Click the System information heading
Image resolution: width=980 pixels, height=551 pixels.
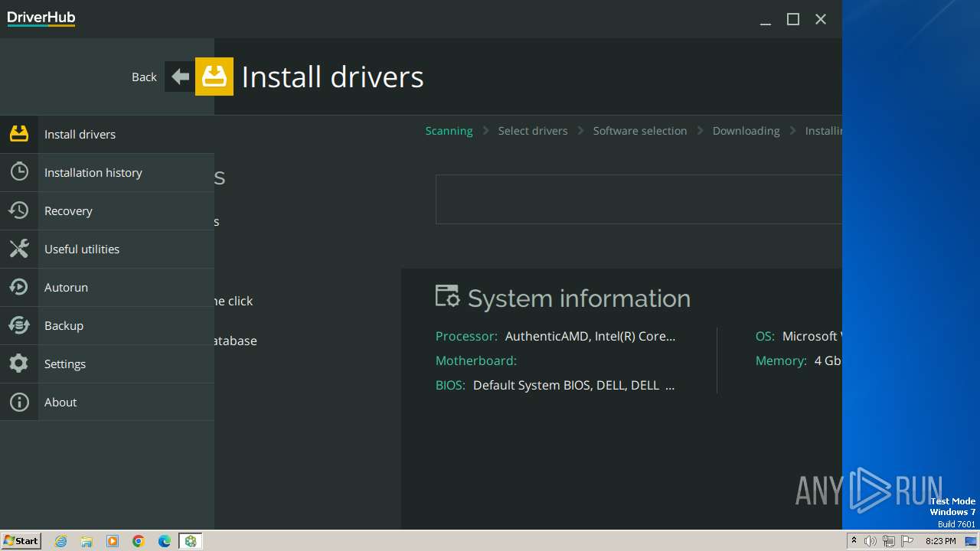click(x=579, y=298)
